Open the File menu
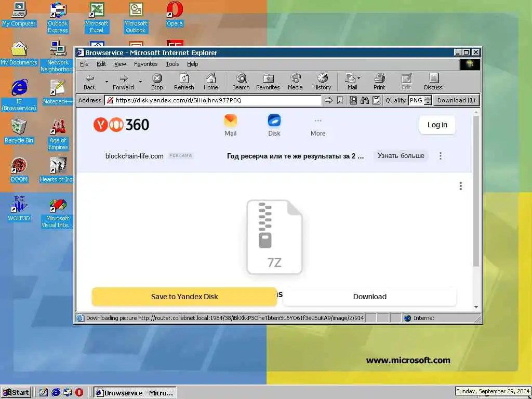The height and width of the screenshot is (399, 532). coord(84,64)
